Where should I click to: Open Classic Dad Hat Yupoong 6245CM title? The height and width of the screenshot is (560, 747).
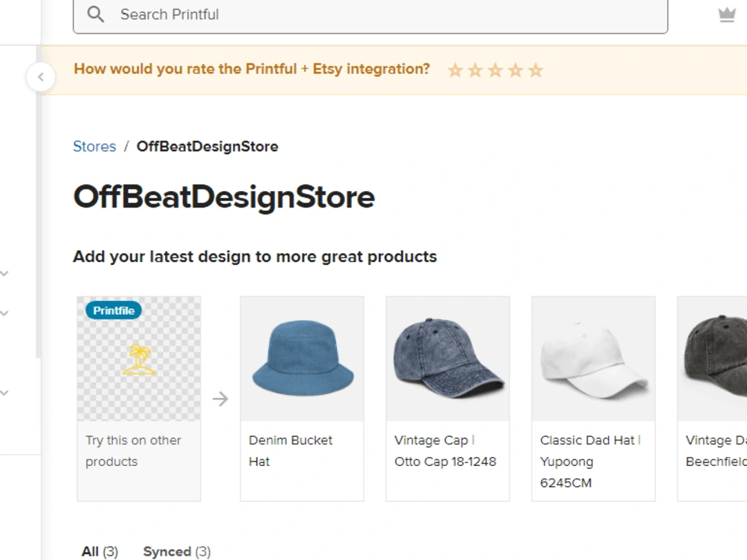590,461
